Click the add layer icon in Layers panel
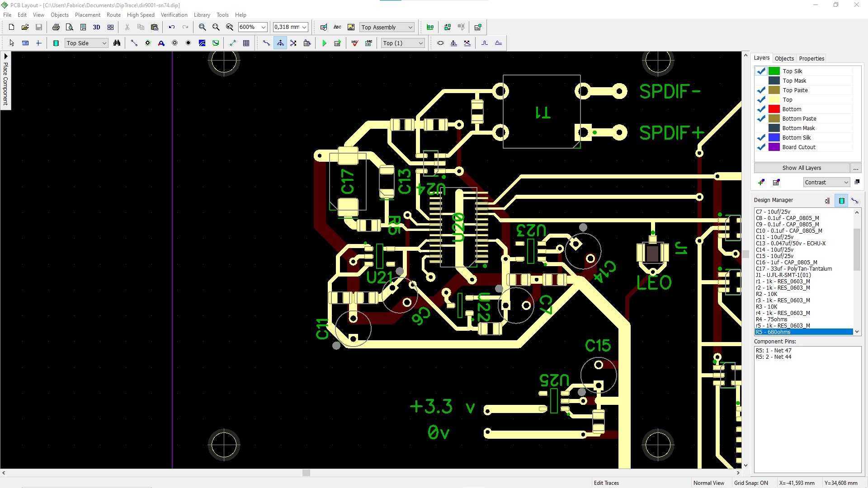The image size is (868, 488). click(761, 182)
